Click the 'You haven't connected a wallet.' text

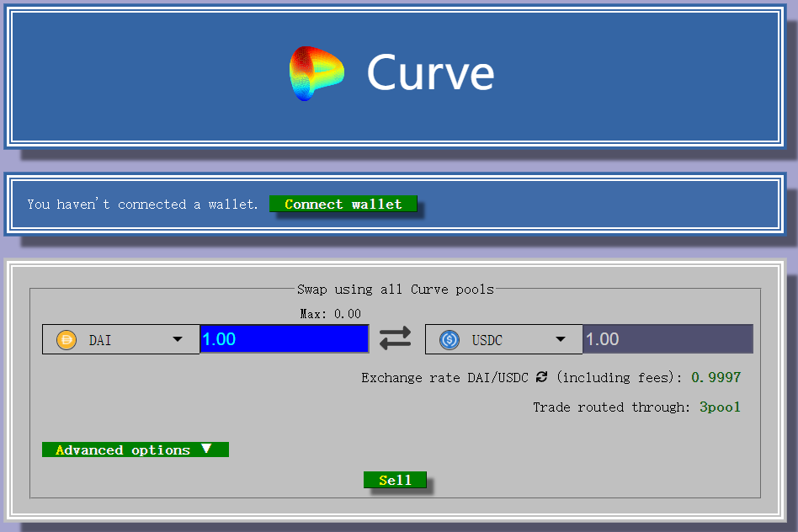(142, 205)
